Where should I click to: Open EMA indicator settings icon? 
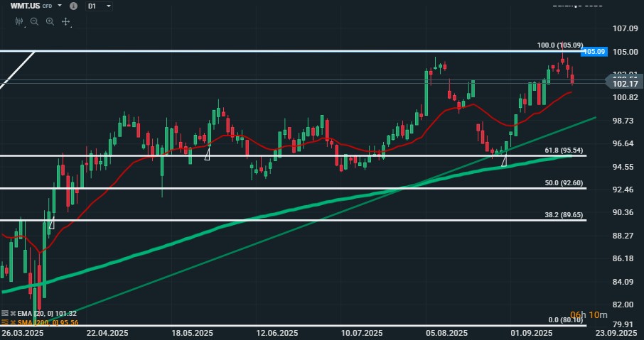coord(5,313)
